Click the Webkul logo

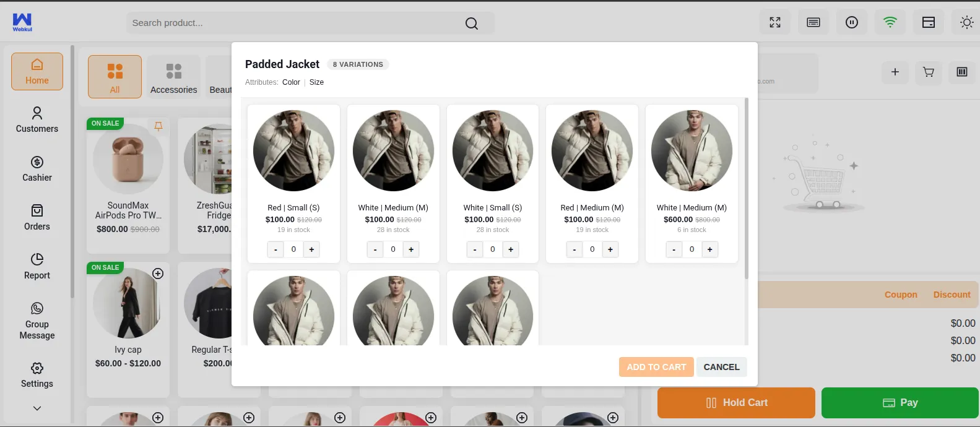(22, 22)
